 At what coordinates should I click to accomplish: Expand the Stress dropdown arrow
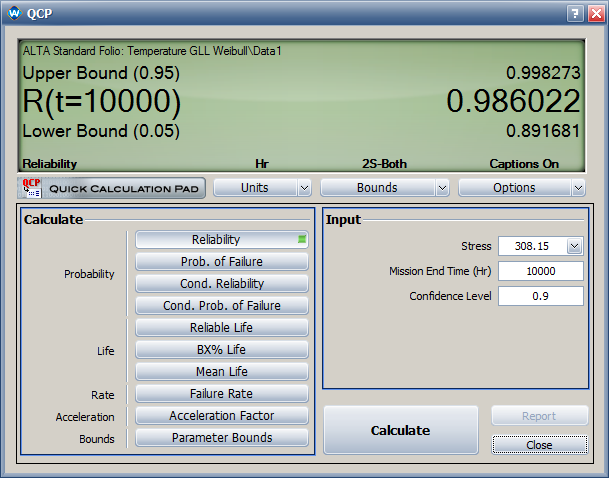pyautogui.click(x=574, y=246)
